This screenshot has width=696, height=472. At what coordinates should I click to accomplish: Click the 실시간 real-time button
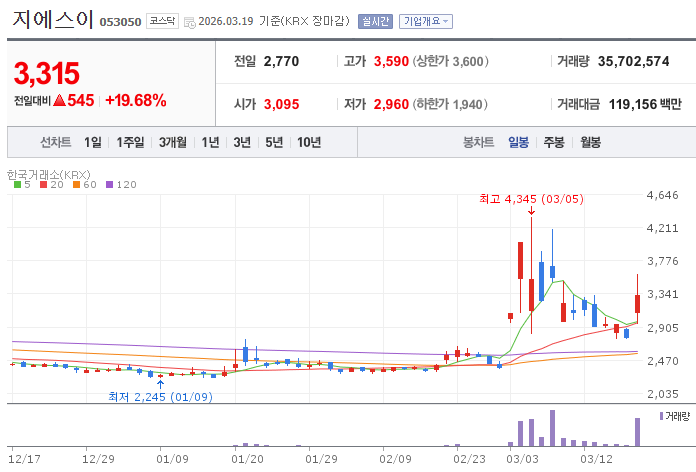click(x=376, y=21)
